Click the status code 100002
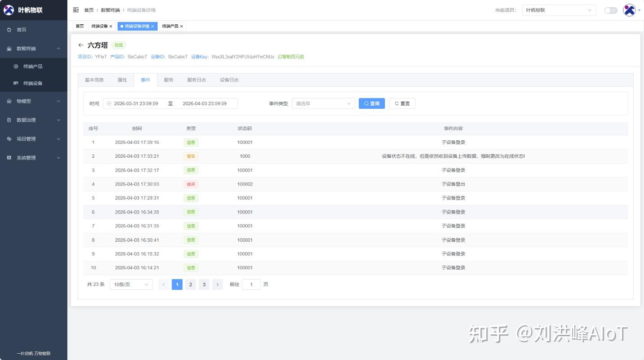Viewport: 644px width, 360px height. [245, 184]
